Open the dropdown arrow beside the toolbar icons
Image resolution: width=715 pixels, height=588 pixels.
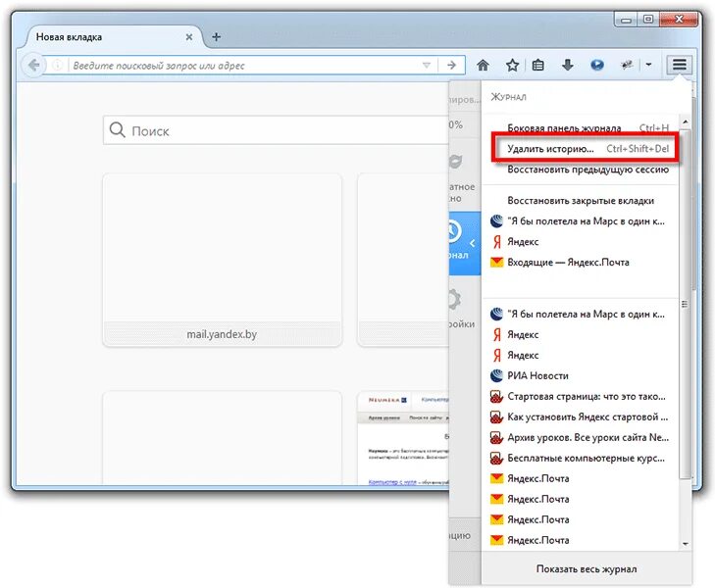(648, 65)
